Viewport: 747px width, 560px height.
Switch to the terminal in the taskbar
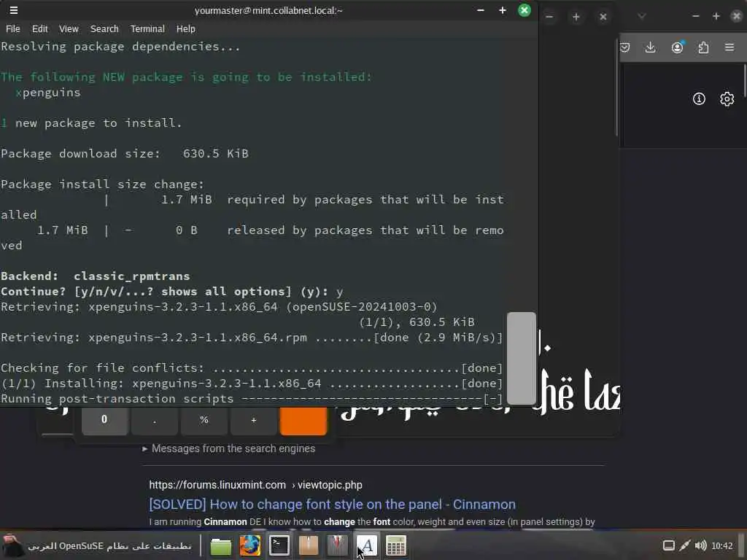[279, 545]
